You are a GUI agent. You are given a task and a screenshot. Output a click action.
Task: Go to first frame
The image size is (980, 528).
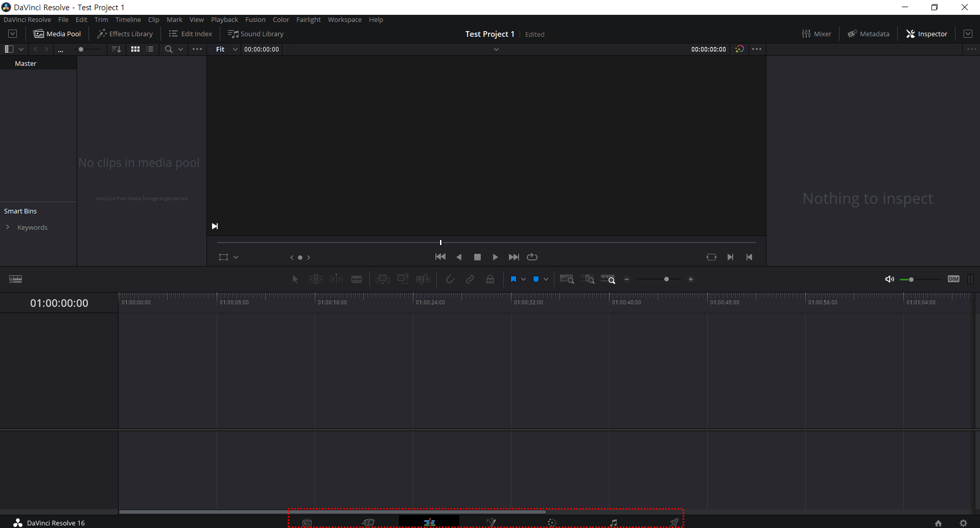440,257
